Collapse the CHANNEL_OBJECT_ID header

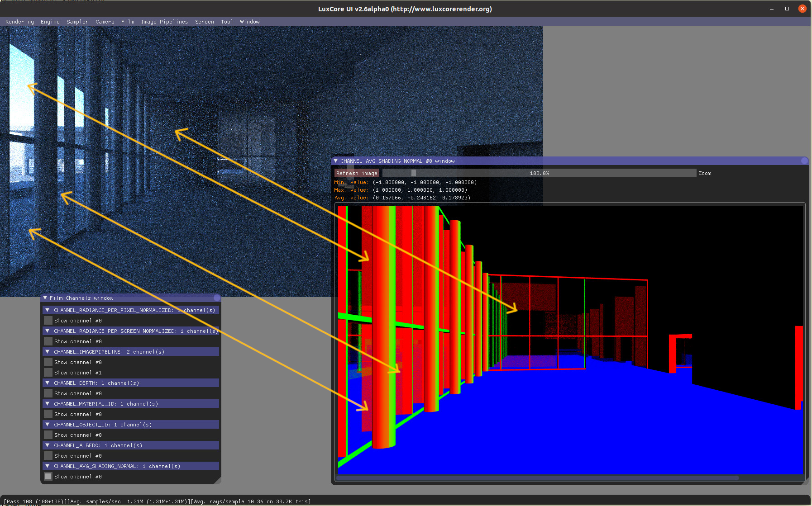48,425
